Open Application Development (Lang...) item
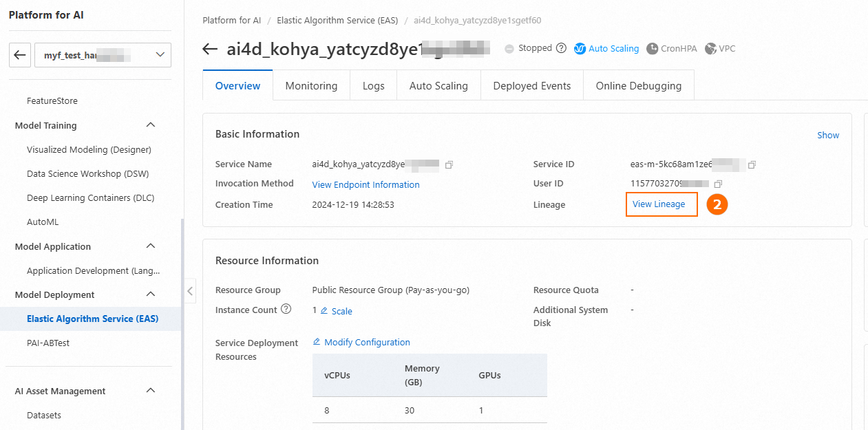The width and height of the screenshot is (868, 430). [93, 270]
